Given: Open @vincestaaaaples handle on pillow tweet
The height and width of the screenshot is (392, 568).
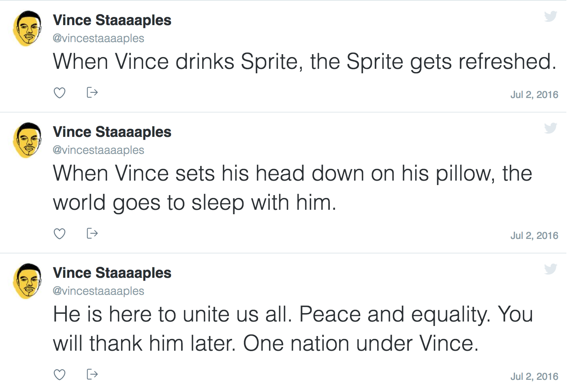Looking at the screenshot, I should coord(98,150).
